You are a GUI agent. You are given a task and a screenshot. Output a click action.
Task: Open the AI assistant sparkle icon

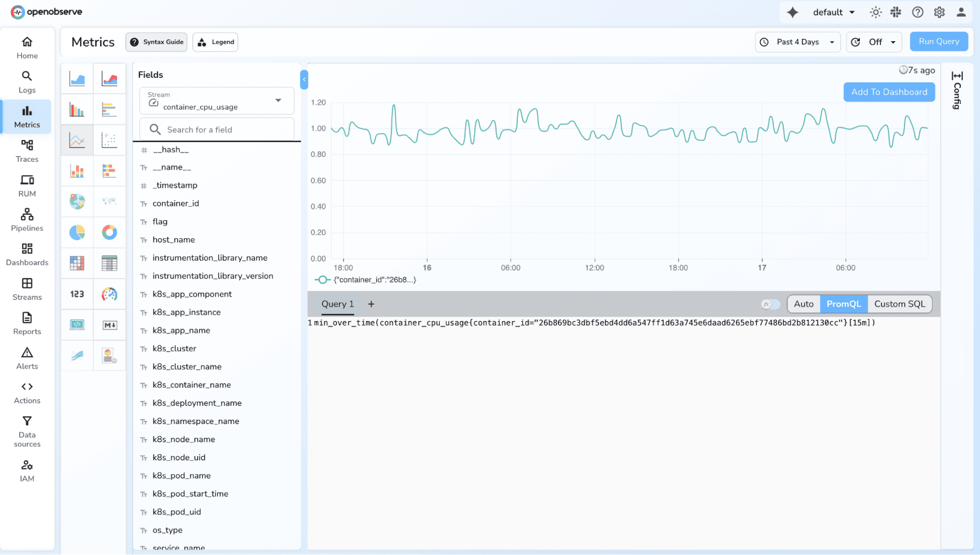click(x=792, y=12)
